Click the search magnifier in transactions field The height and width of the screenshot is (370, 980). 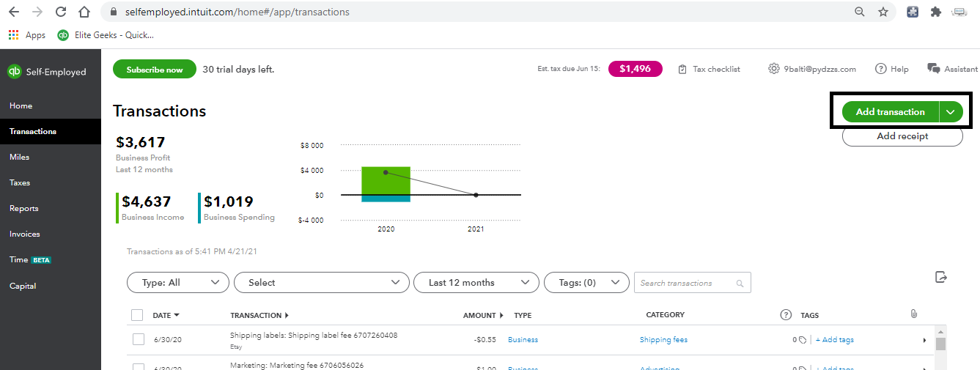(740, 284)
